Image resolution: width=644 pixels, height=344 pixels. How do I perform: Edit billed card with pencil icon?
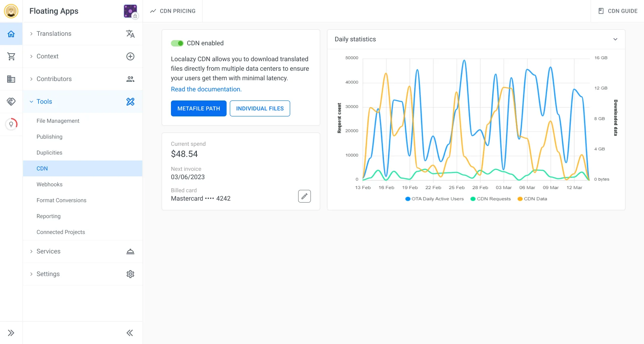[304, 196]
